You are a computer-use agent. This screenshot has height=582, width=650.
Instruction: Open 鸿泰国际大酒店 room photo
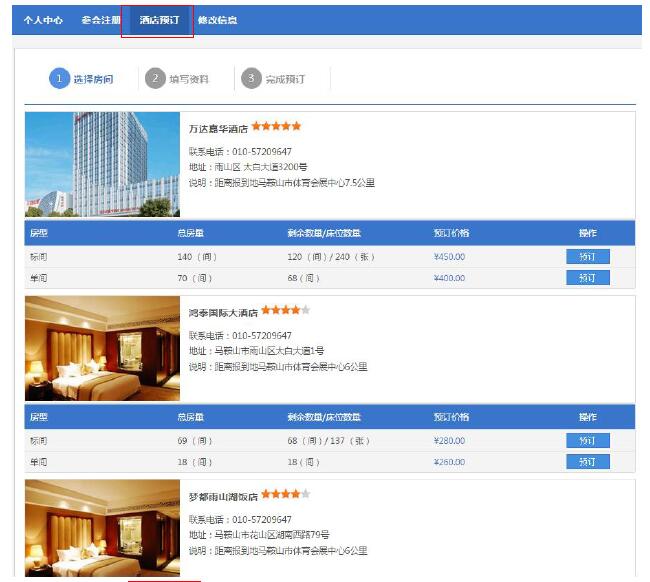click(102, 348)
